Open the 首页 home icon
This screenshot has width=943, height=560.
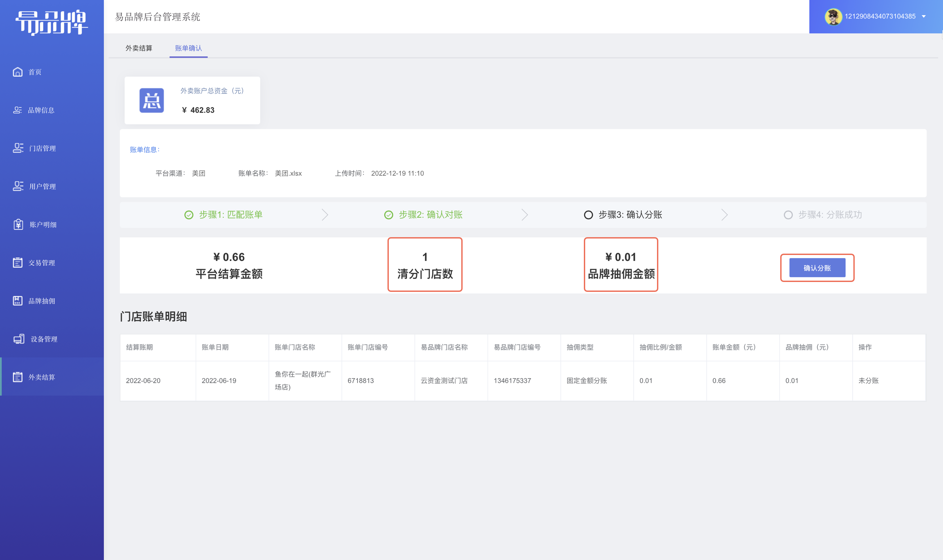click(x=18, y=72)
